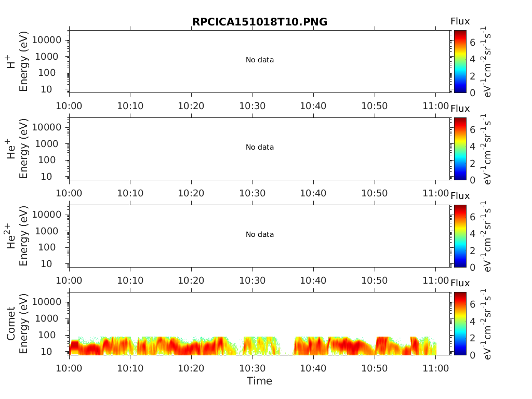Click the He2+ Energy (eV) axis label
The height and width of the screenshot is (399, 532).
[x=23, y=236]
